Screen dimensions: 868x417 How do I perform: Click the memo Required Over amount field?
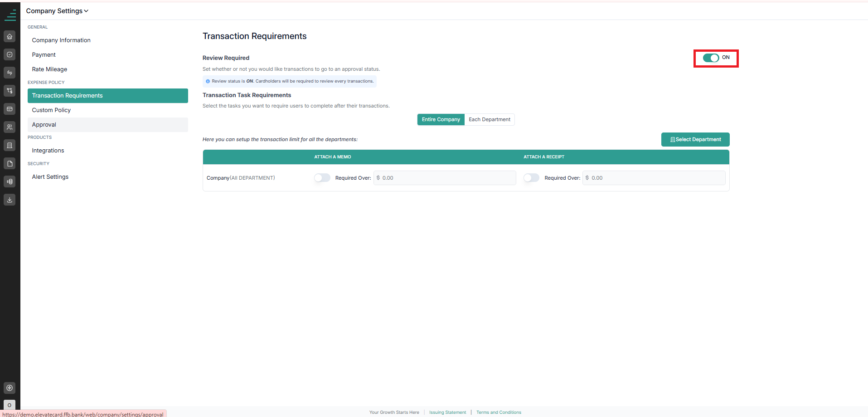[x=445, y=178]
